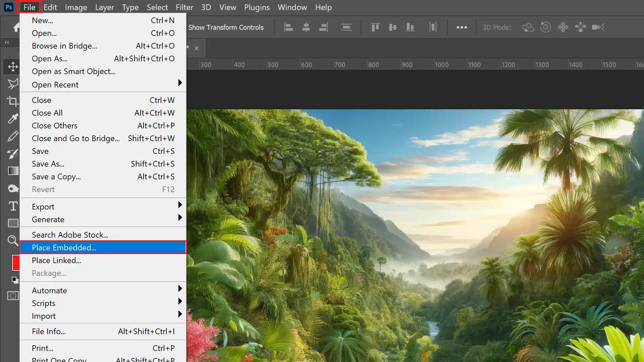Select the Pencil tool
The width and height of the screenshot is (644, 362).
[13, 136]
